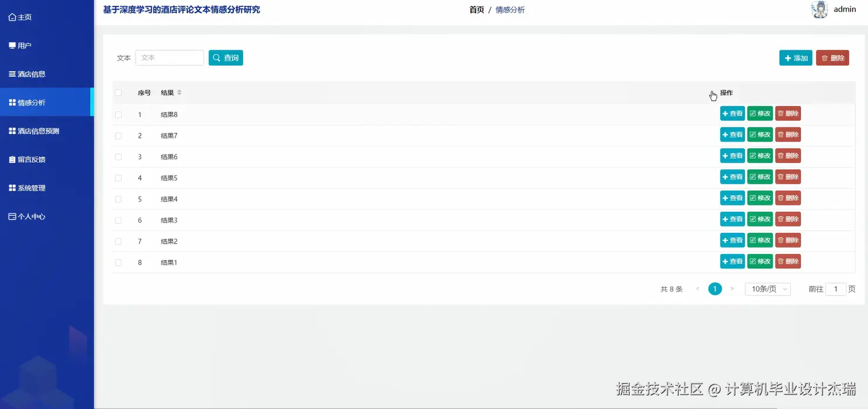Delete row 结果1
The height and width of the screenshot is (409, 868).
coord(788,261)
